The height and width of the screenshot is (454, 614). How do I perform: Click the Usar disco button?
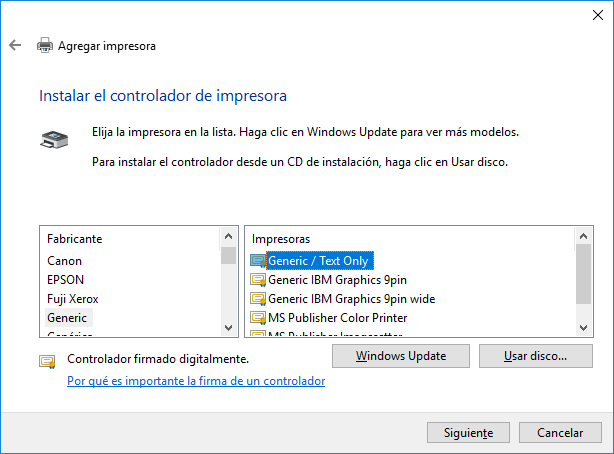pyautogui.click(x=535, y=356)
